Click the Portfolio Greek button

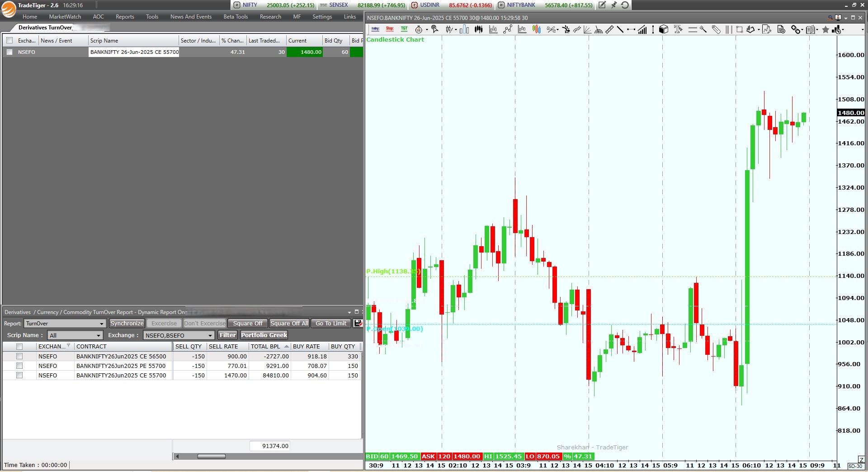(x=264, y=335)
